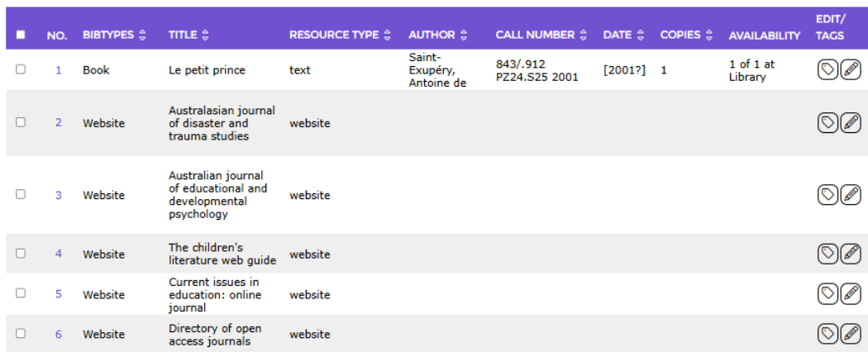This screenshot has height=352, width=868.
Task: Click the tag icon for Le petit prince
Action: point(827,70)
